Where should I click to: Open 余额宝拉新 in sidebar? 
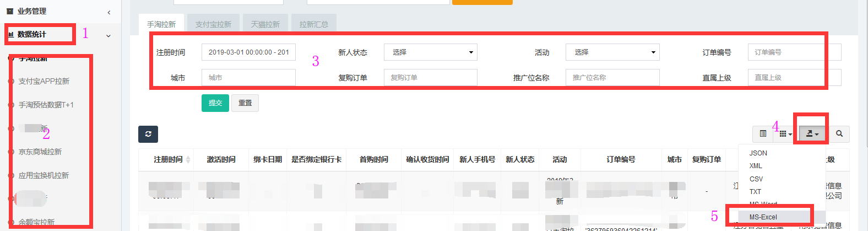[36, 222]
